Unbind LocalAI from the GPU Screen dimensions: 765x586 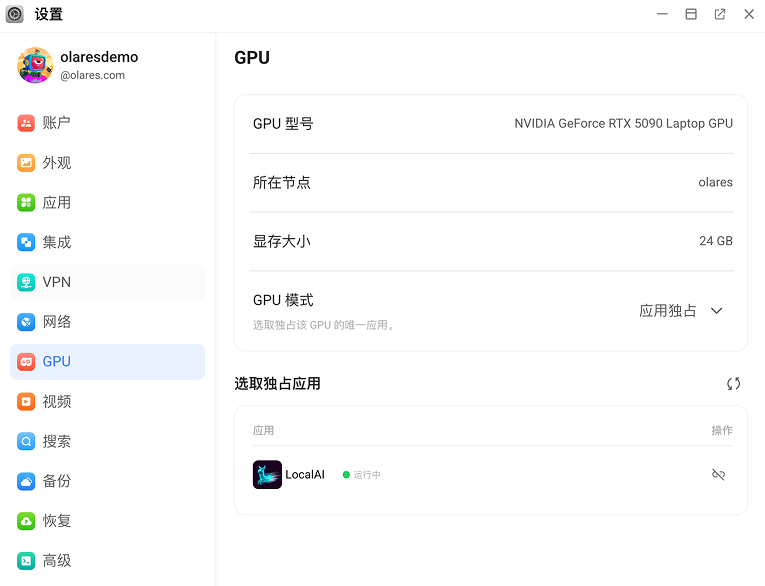pyautogui.click(x=718, y=474)
